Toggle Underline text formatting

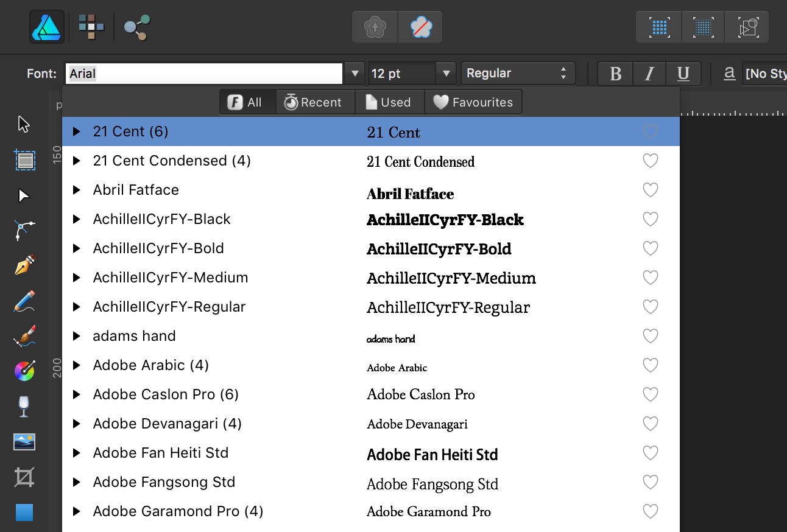click(x=683, y=74)
